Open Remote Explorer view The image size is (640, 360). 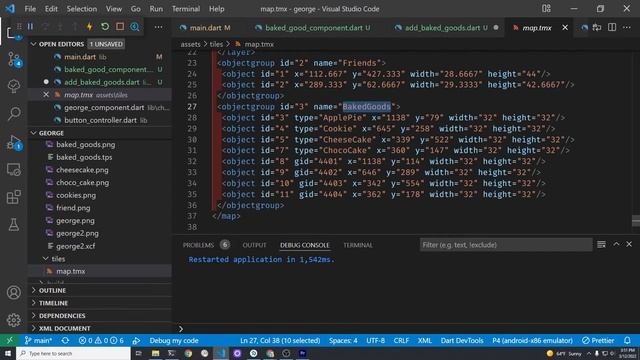(14, 169)
